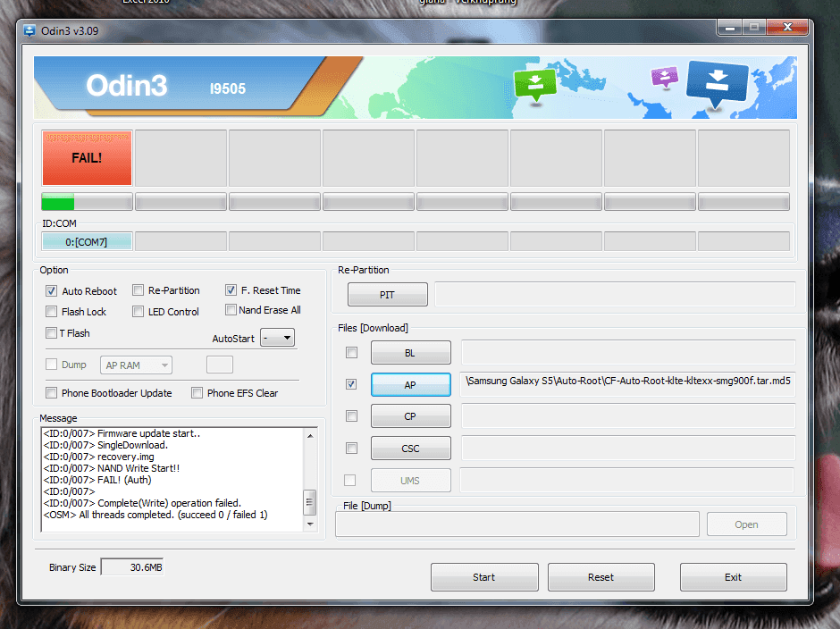Click the green download marker in banner
The image size is (840, 629).
[534, 84]
